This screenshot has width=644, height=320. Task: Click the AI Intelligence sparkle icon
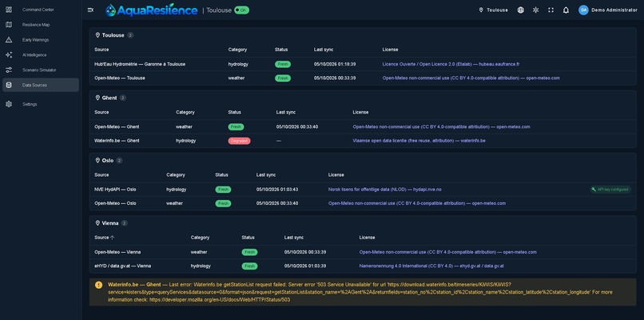(x=9, y=54)
